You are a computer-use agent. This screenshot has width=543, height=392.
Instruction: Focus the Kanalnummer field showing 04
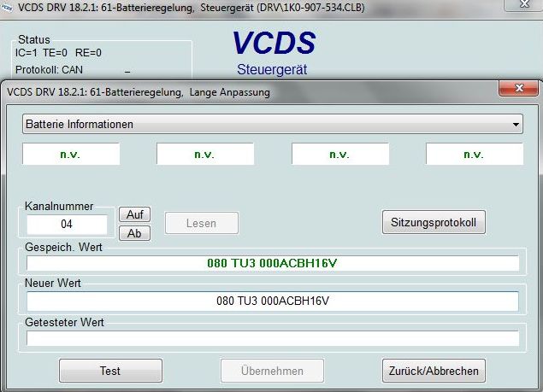67,225
